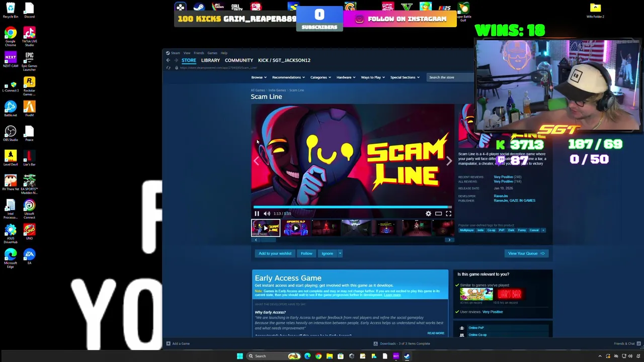Open Downloads status in Steam's bottom bar
The width and height of the screenshot is (644, 362).
(402, 343)
